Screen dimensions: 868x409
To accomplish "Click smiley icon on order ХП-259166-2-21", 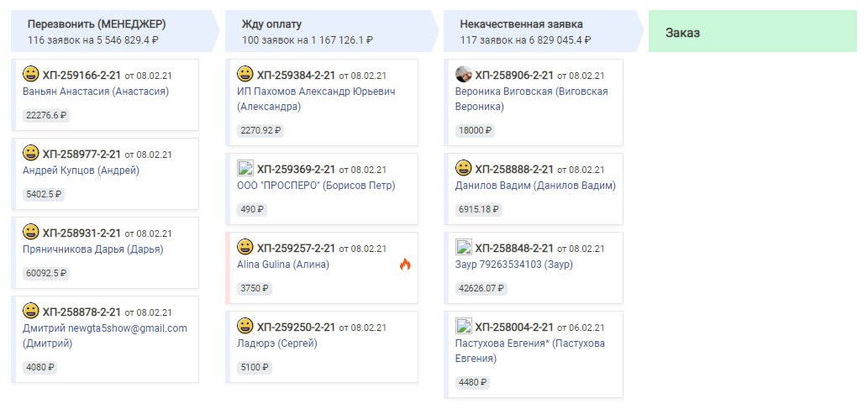I will click(x=31, y=74).
